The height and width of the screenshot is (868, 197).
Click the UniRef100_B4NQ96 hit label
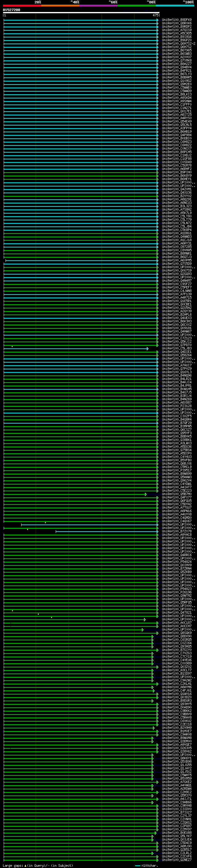click(177, 375)
